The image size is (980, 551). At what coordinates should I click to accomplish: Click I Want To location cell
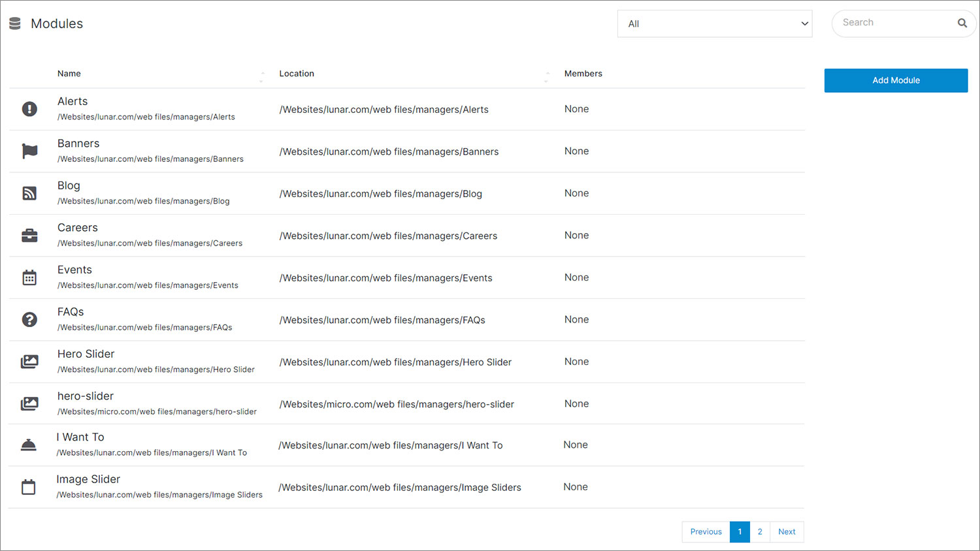click(391, 445)
